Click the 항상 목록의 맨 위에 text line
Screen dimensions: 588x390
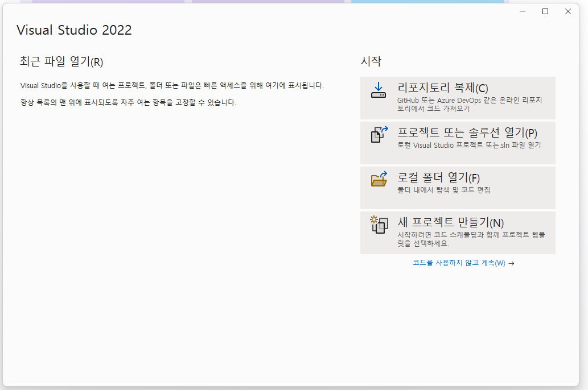pyautogui.click(x=128, y=102)
